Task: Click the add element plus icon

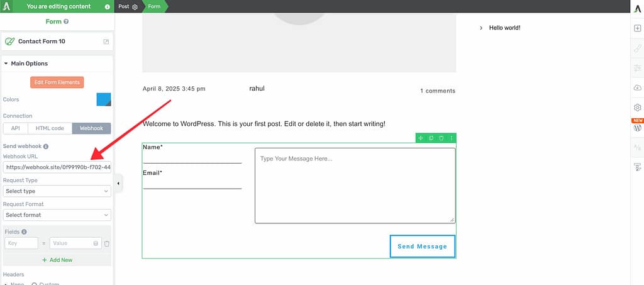Action: [x=637, y=28]
